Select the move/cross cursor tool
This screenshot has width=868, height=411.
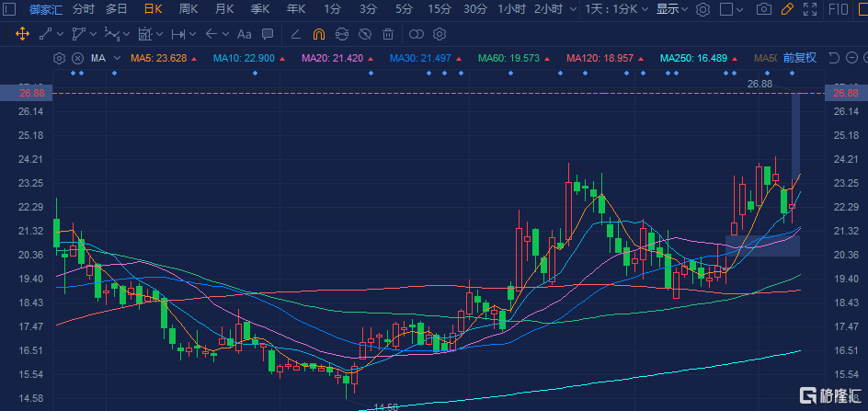22,34
